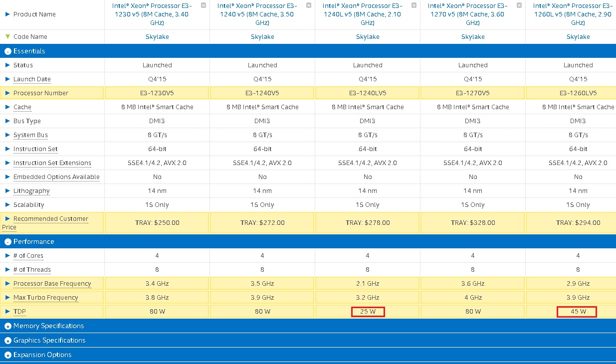This screenshot has height=364, width=616.
Task: Click the Instruction Set Extensions label
Action: coord(52,163)
